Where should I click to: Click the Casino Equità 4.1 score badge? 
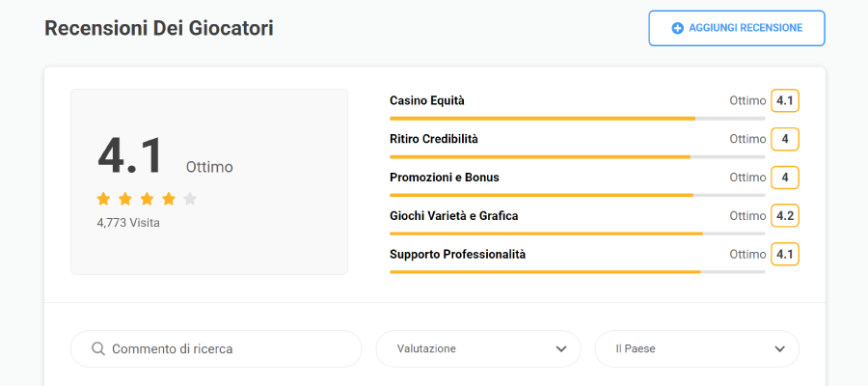(785, 100)
